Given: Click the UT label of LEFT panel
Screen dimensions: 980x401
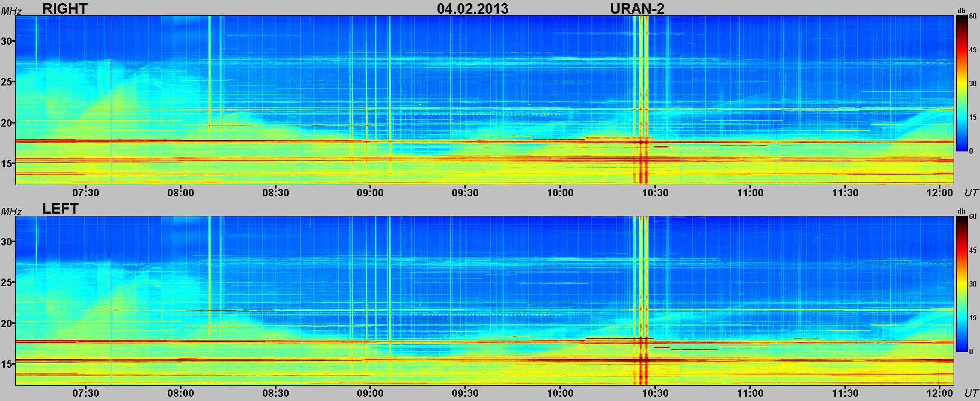Looking at the screenshot, I should [971, 393].
